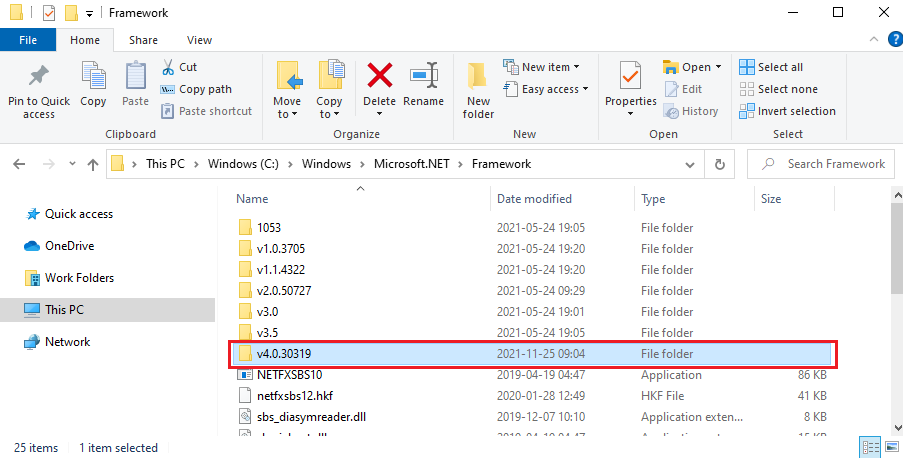
Task: Collapse the ribbon with the chevron
Action: coord(869,40)
